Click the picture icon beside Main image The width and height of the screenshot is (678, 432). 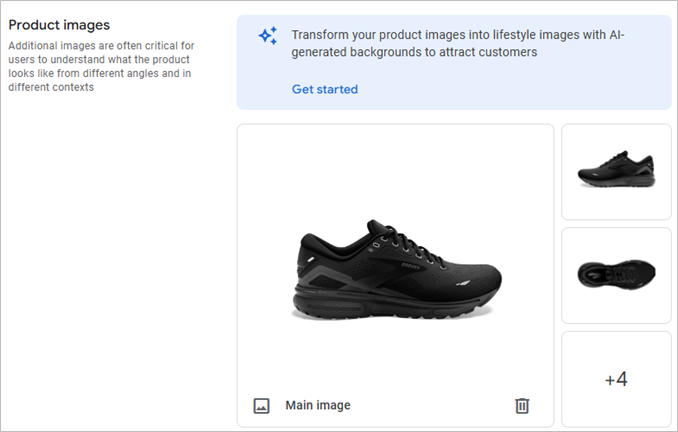point(261,405)
